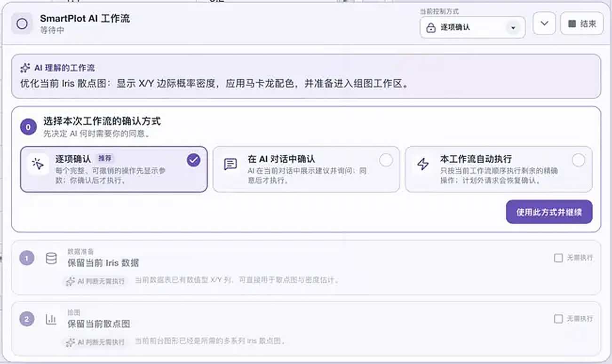The width and height of the screenshot is (612, 364).
Task: Click the SmartPlot AI 工作流 title
Action: click(x=85, y=19)
